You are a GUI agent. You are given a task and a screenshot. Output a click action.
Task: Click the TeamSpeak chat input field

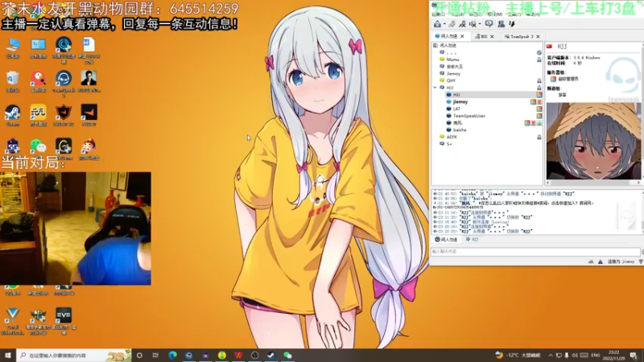point(535,252)
